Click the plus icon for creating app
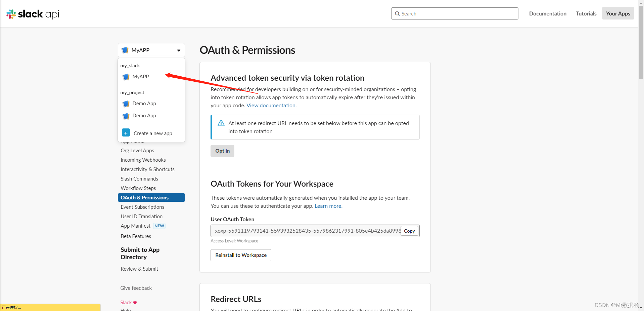This screenshot has width=644, height=311. coord(126,133)
